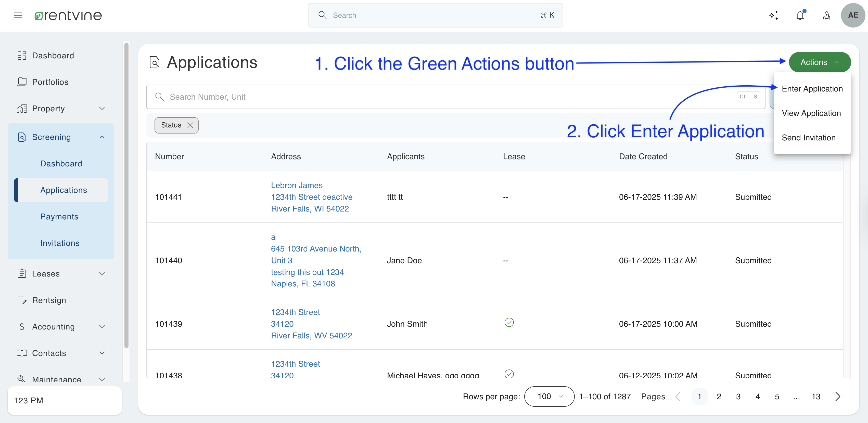Click the Maintenance wrench icon
868x423 pixels.
click(22, 379)
